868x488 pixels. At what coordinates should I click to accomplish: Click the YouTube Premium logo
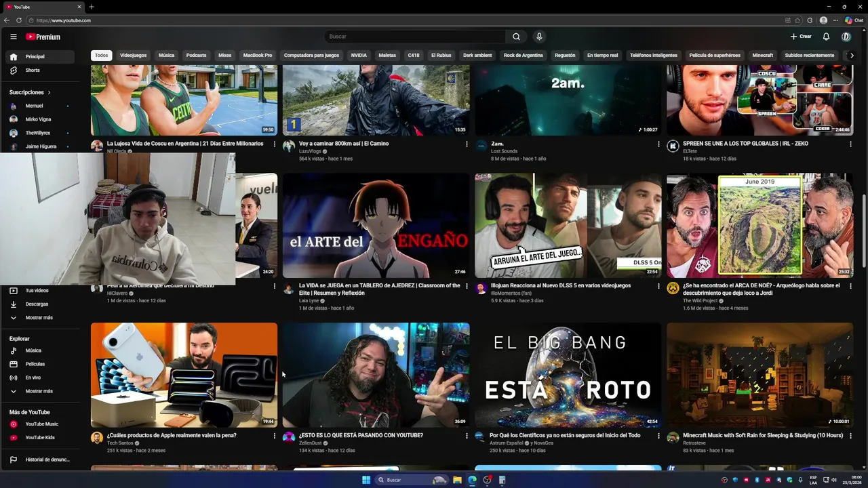[43, 37]
